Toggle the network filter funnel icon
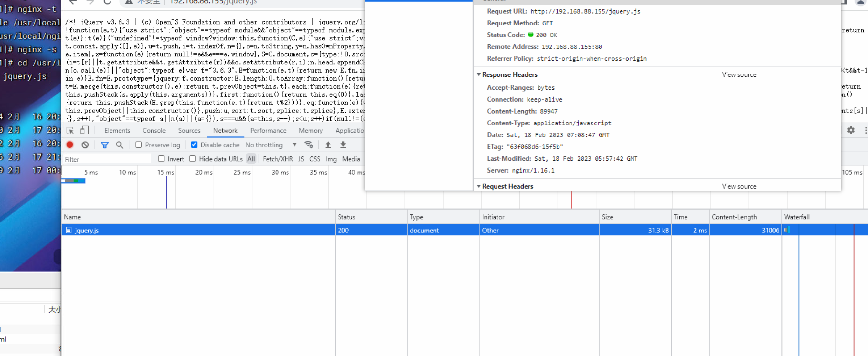The image size is (868, 356). 104,145
